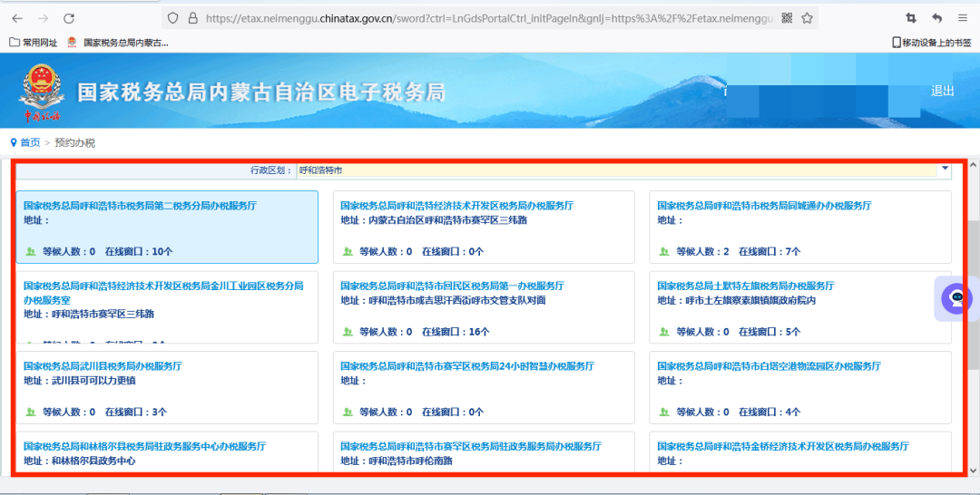This screenshot has width=980, height=495.
Task: Click the waiting-people icon in 24小时智慧 card
Action: click(348, 412)
